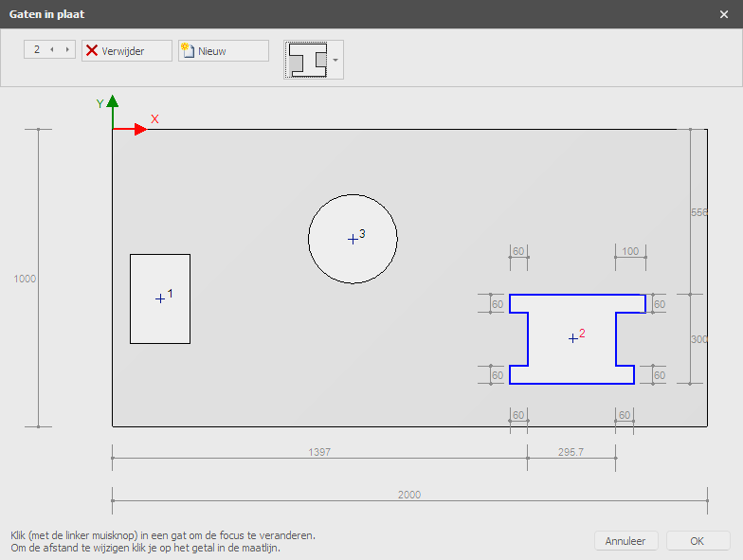Edit the 295.7 width dimension value
The image size is (743, 560).
tap(571, 453)
